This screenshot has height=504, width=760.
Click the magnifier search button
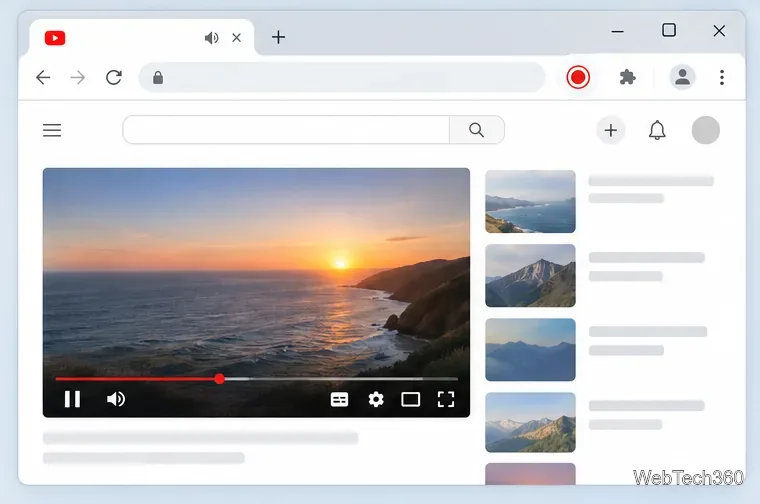476,129
